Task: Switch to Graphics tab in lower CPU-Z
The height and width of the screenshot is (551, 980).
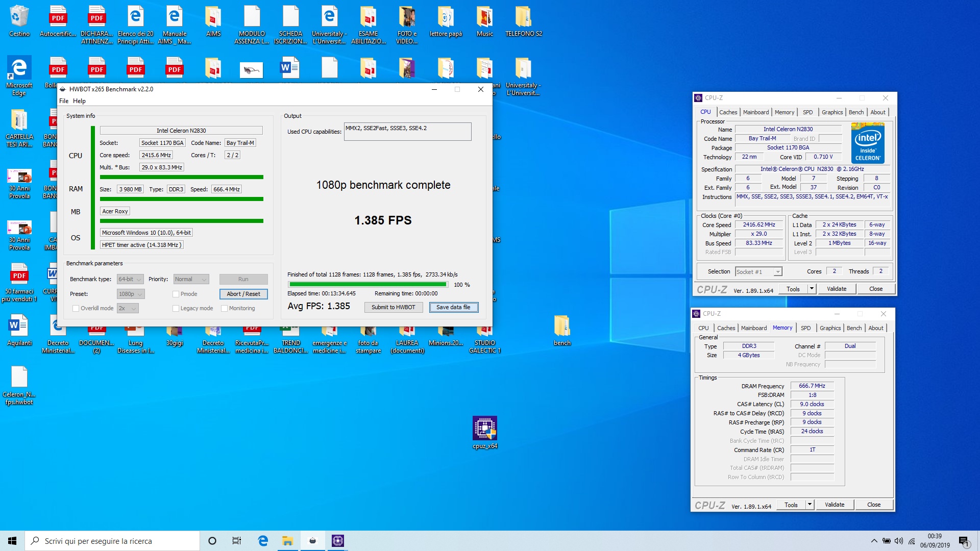Action: pos(830,328)
